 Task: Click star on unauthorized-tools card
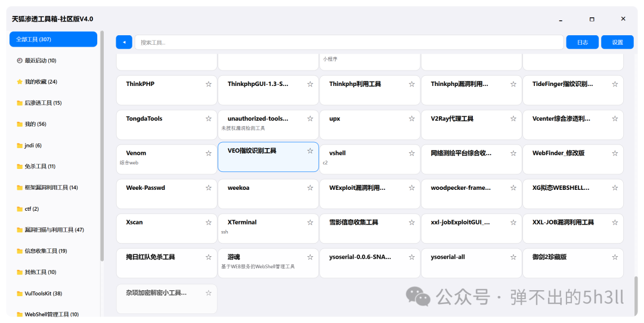pos(310,119)
